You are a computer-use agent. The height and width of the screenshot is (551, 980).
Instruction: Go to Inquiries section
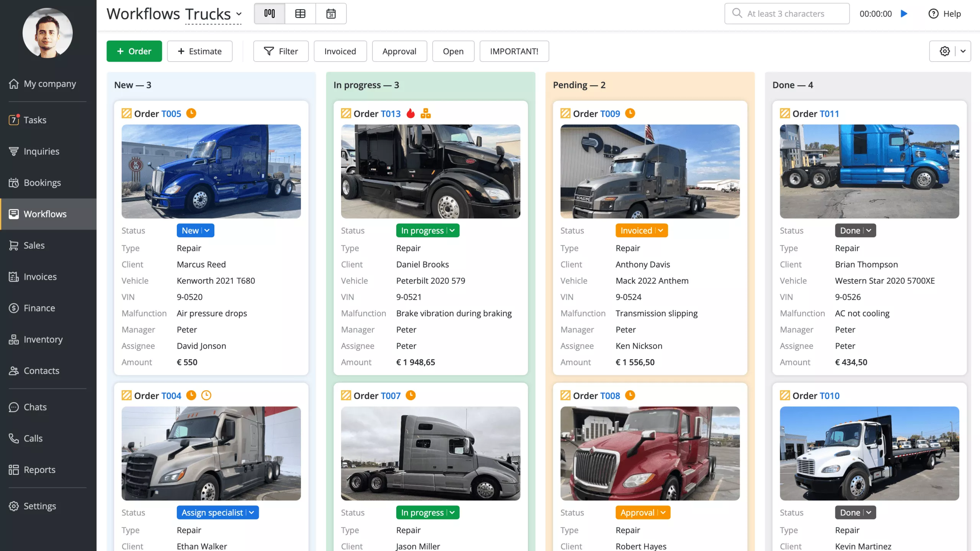point(48,151)
